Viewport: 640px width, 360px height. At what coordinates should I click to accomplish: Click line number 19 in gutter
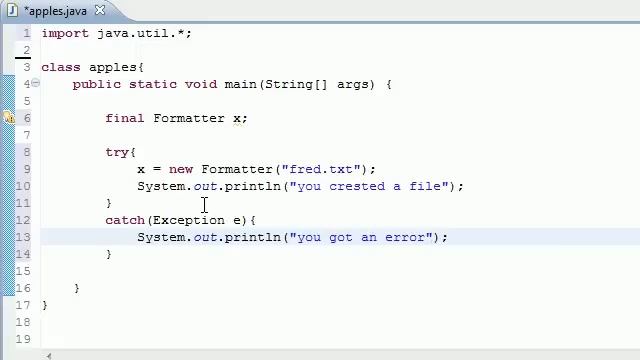[x=23, y=339]
